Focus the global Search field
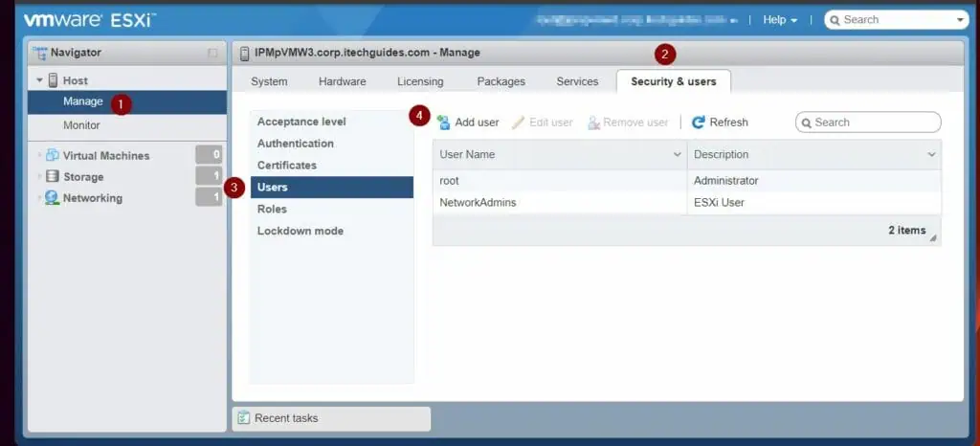This screenshot has width=980, height=446. tap(896, 20)
